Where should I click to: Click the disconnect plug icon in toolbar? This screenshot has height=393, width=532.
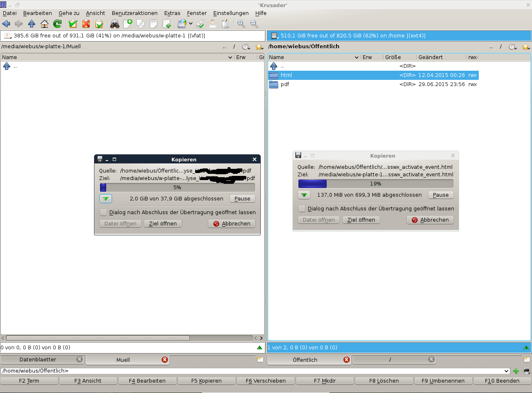click(200, 24)
